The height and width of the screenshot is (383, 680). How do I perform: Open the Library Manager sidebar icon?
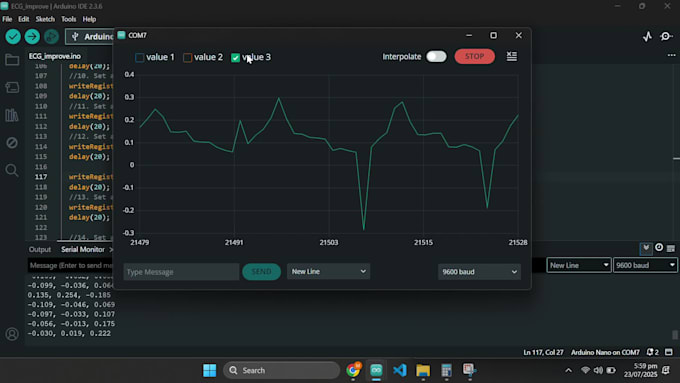click(x=12, y=115)
